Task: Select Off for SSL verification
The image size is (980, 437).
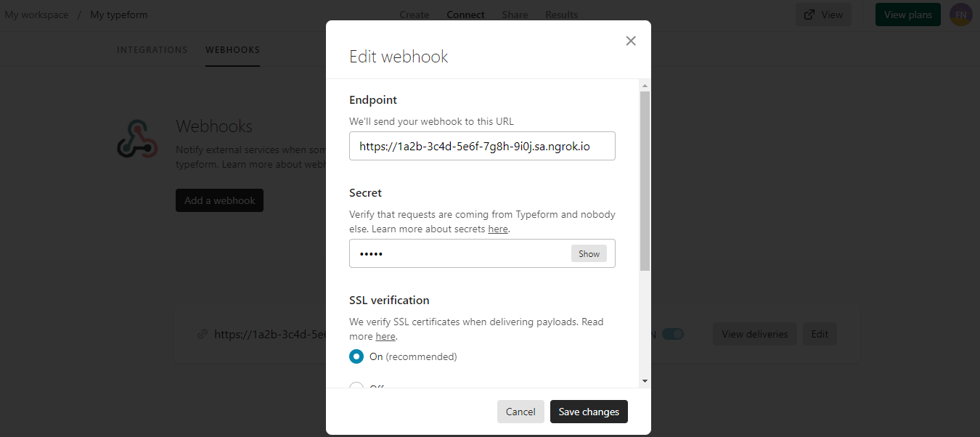Action: click(x=356, y=385)
